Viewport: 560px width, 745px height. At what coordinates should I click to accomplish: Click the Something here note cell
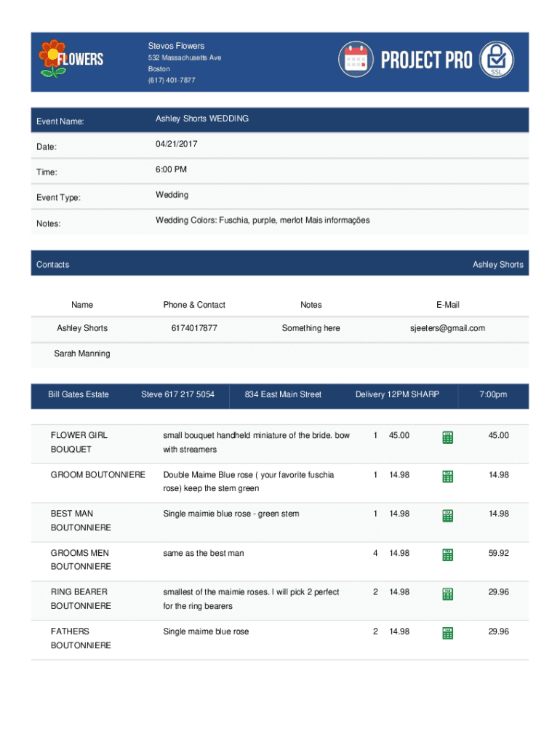[x=311, y=328]
